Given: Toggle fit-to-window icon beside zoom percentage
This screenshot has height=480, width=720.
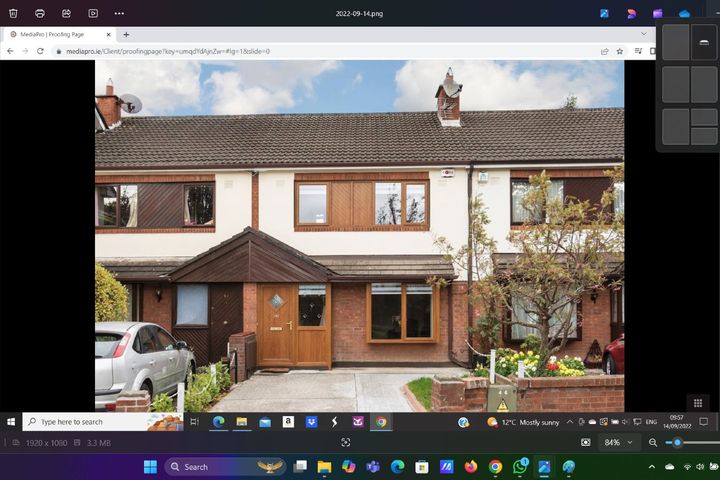Looking at the screenshot, I should [x=586, y=442].
